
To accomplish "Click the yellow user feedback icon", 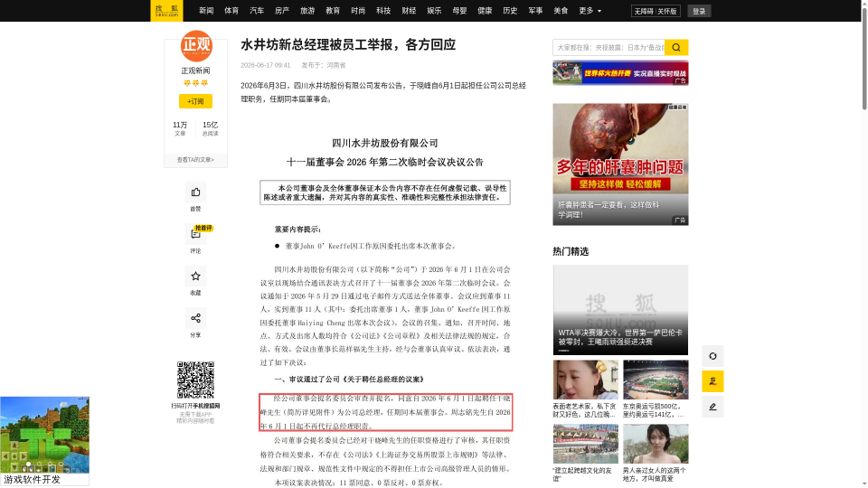I will [712, 381].
